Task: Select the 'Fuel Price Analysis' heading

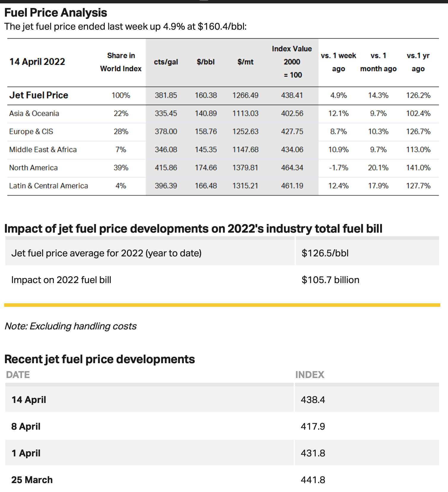Action: (55, 13)
